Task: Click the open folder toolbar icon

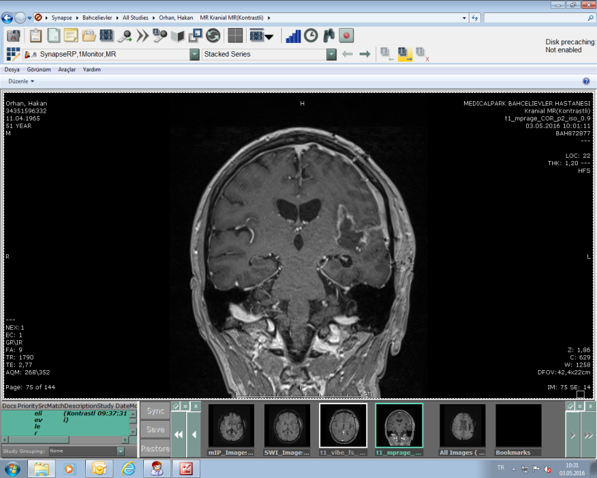Action: pos(89,36)
